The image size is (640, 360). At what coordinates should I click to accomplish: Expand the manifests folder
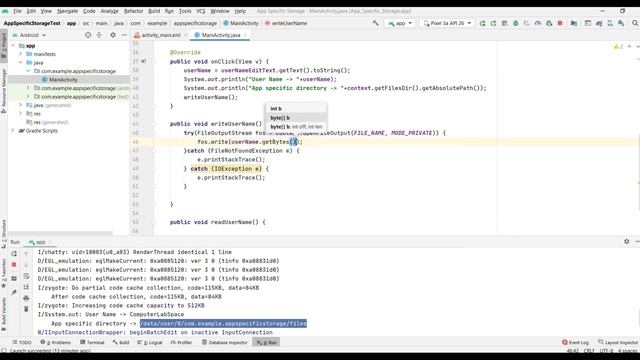[20, 54]
